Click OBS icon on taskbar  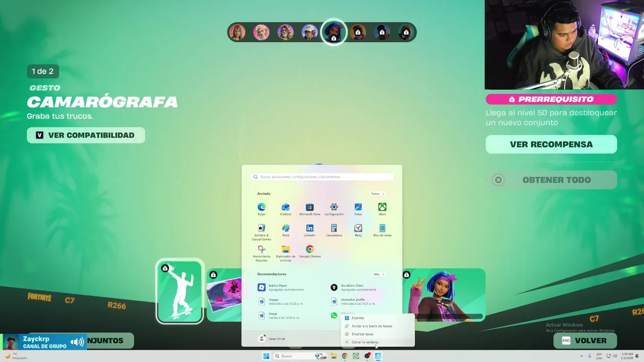(367, 356)
